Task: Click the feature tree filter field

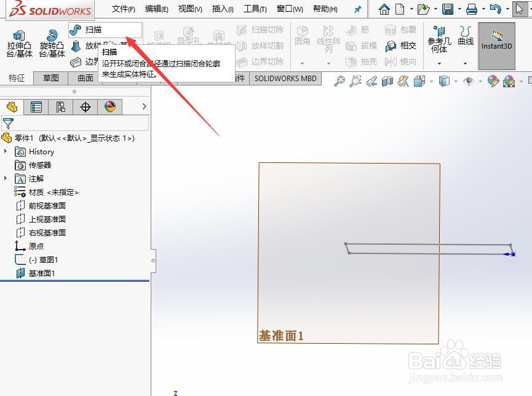Action: pos(75,123)
